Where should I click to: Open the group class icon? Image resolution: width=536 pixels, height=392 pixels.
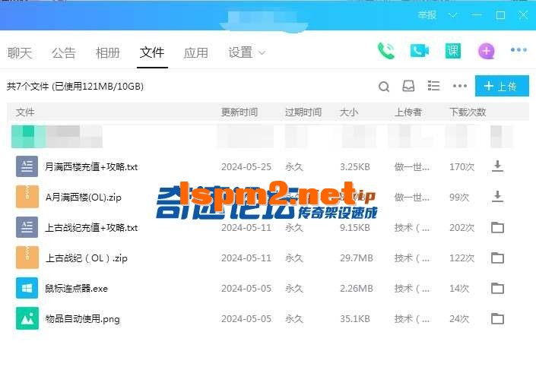click(453, 51)
